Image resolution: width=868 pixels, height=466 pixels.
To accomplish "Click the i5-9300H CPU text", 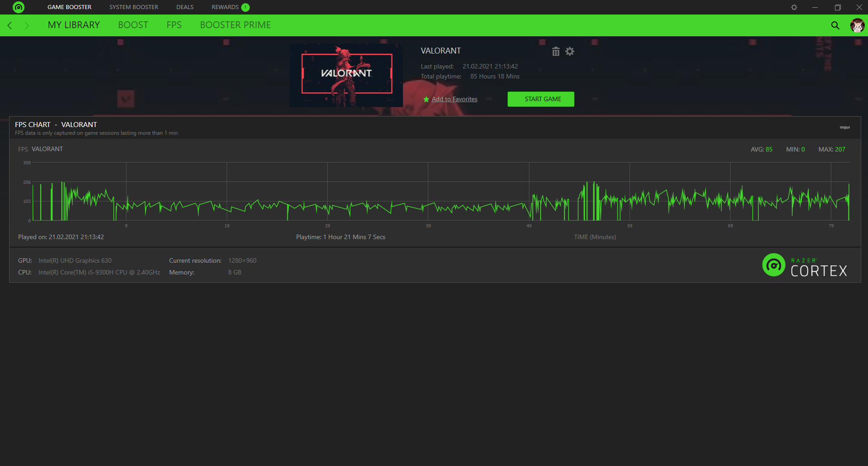I will click(99, 272).
